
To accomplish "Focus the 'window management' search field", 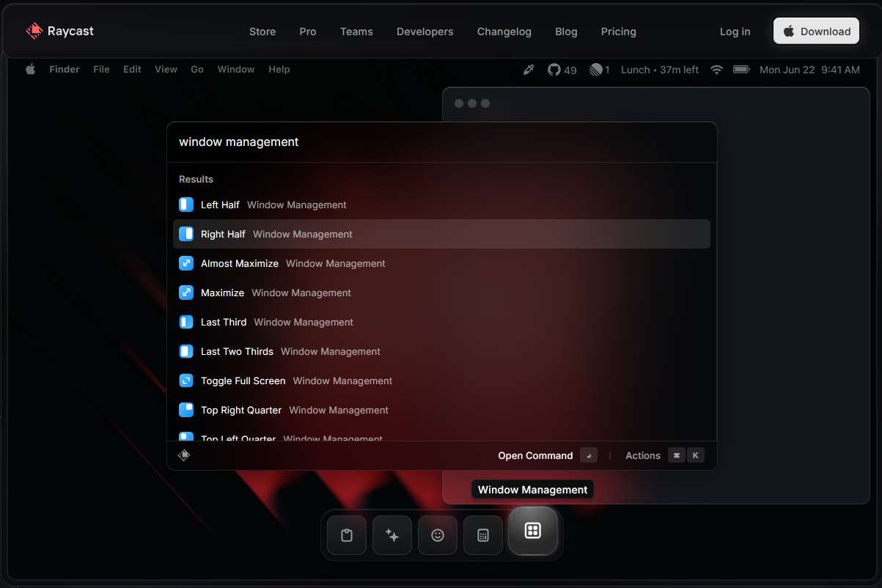I will click(x=442, y=142).
